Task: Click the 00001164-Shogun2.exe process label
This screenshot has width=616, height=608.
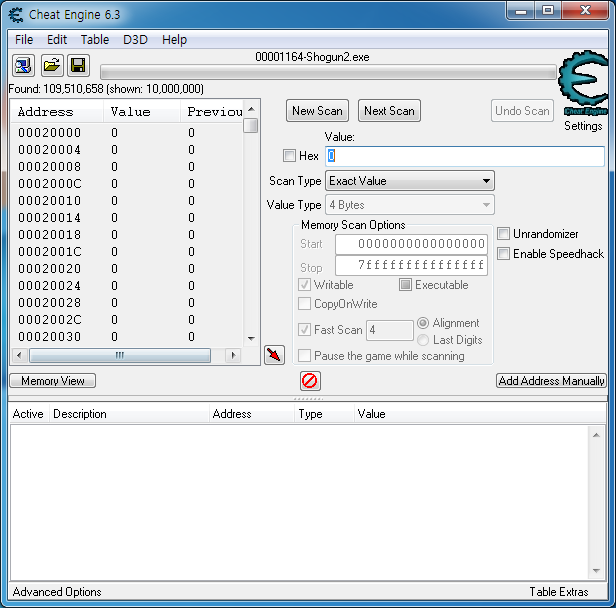Action: 312,57
